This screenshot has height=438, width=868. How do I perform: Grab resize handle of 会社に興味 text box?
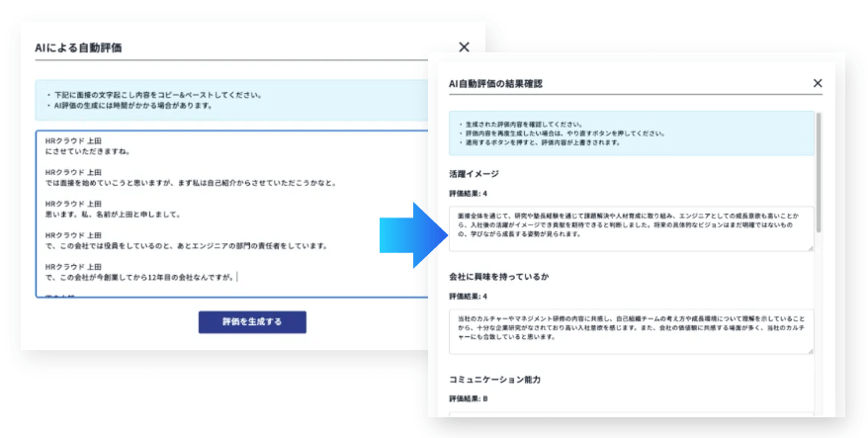pos(811,350)
